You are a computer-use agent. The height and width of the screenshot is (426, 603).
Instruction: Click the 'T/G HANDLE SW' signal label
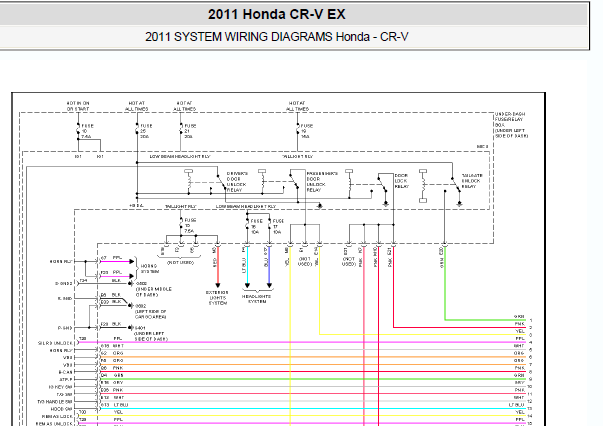(55, 402)
